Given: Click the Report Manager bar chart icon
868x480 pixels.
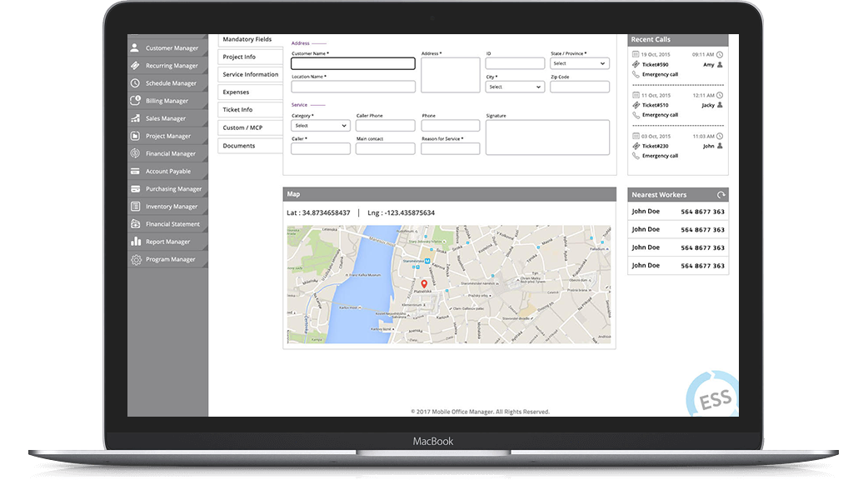Looking at the screenshot, I should click(136, 242).
